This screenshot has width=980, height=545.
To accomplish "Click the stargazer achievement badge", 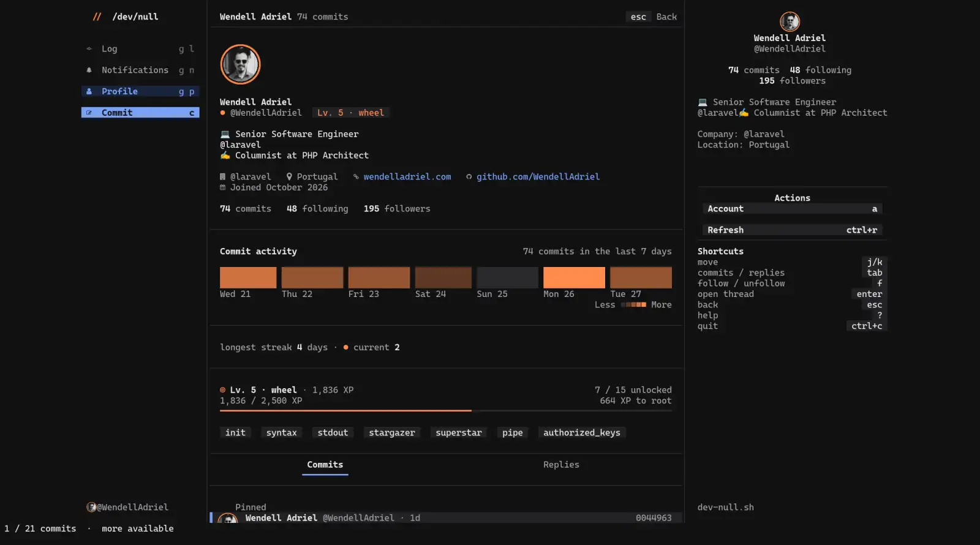I will pyautogui.click(x=392, y=433).
